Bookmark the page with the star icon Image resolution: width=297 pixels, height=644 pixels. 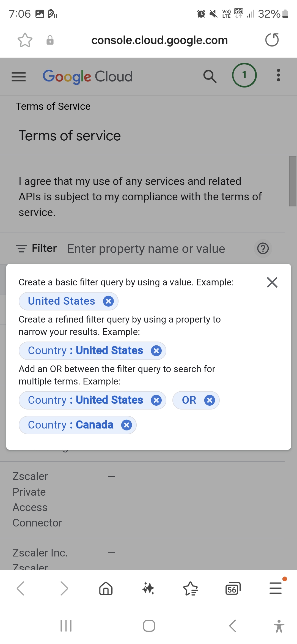pyautogui.click(x=25, y=40)
